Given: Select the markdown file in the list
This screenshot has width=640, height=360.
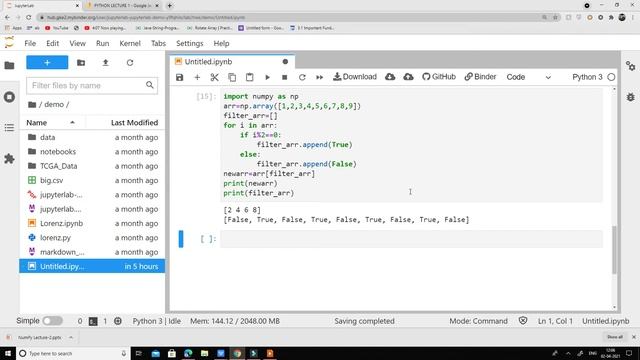Looking at the screenshot, I should tap(92, 252).
